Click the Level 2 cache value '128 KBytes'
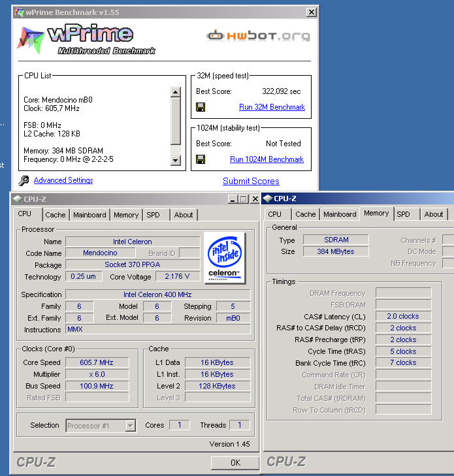The width and height of the screenshot is (454, 476). tap(217, 386)
